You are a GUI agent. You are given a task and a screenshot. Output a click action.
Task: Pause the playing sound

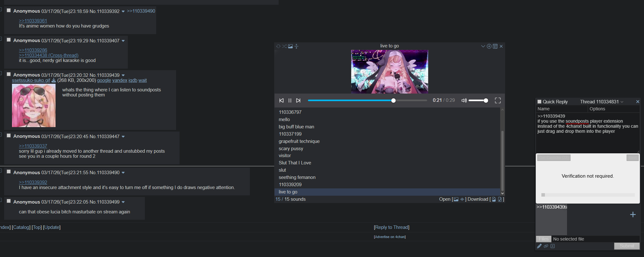pos(290,101)
